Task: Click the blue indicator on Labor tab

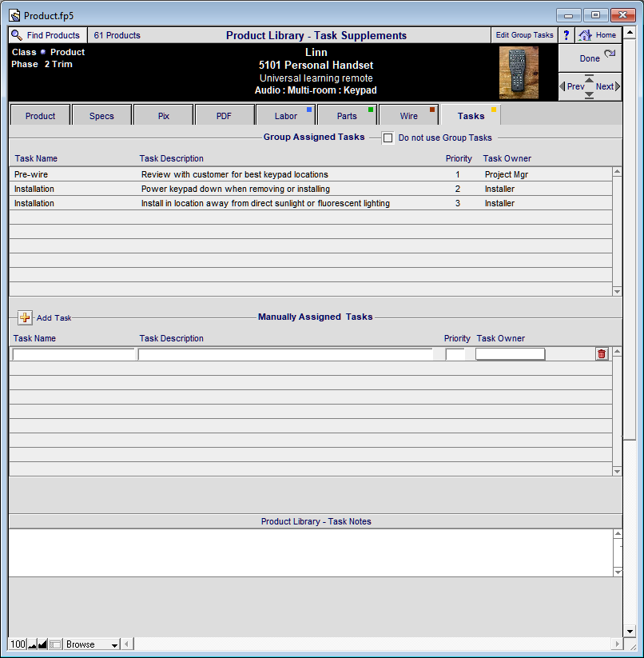Action: click(309, 110)
